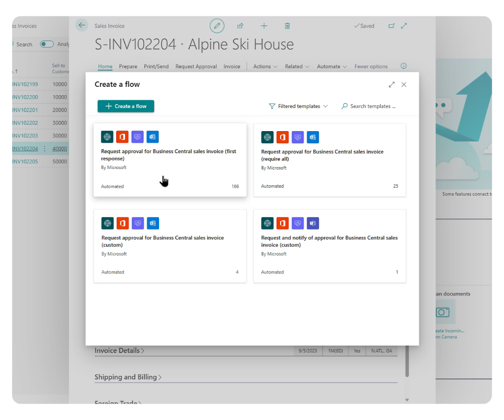Click the trash delete icon in header
The image size is (504, 420).
click(287, 26)
